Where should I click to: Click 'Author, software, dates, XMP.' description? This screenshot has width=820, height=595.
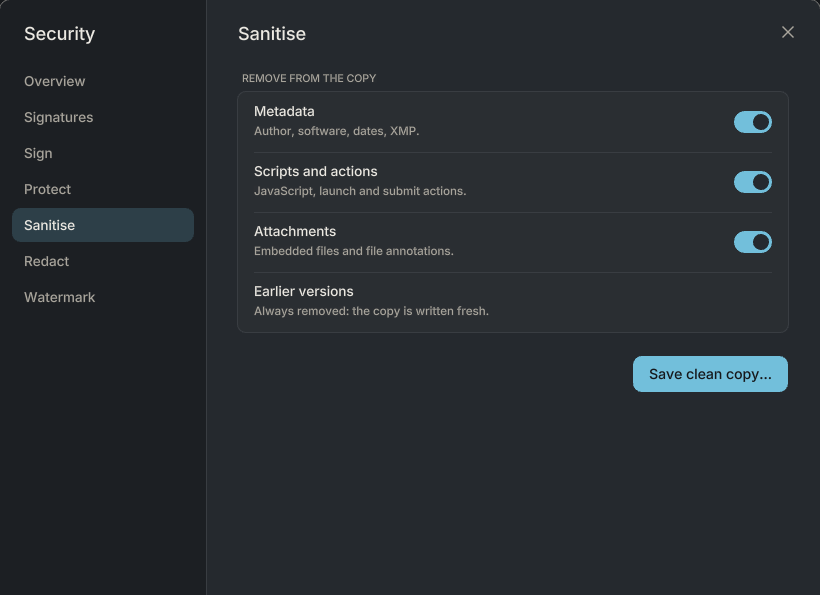pyautogui.click(x=336, y=131)
